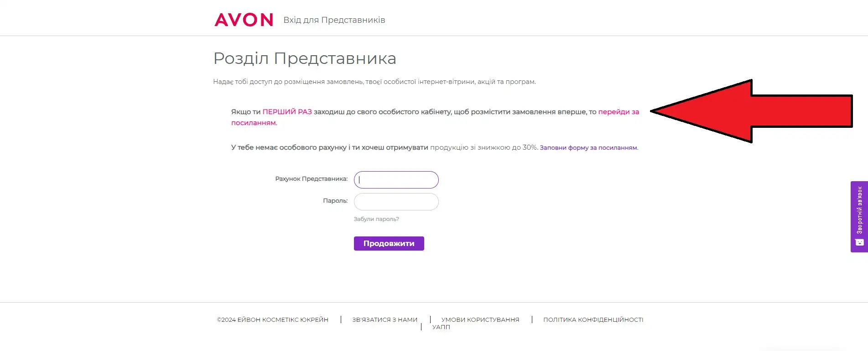Open УМОВИ КОРИСТУВАННЯ footer link
Image resolution: width=868 pixels, height=351 pixels.
[x=480, y=320]
